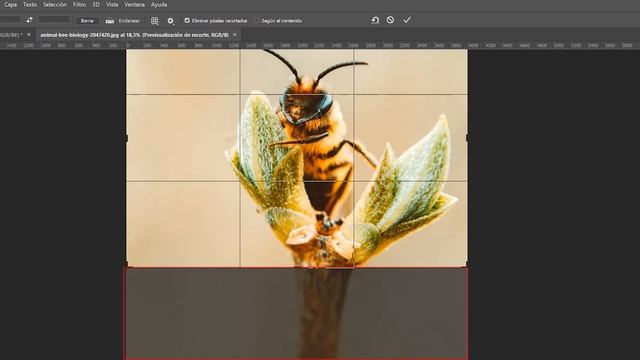This screenshot has width=640, height=360.
Task: Click the bottom-center crop handle
Action: (x=297, y=267)
